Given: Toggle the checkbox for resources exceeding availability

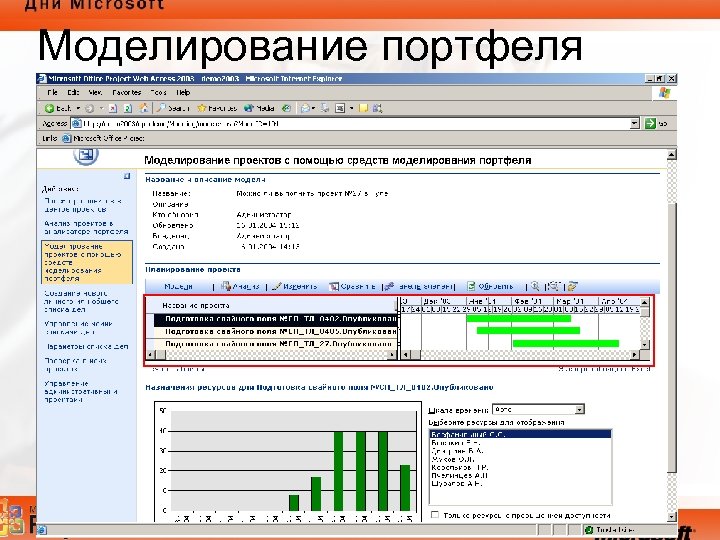Looking at the screenshot, I should pos(435,515).
